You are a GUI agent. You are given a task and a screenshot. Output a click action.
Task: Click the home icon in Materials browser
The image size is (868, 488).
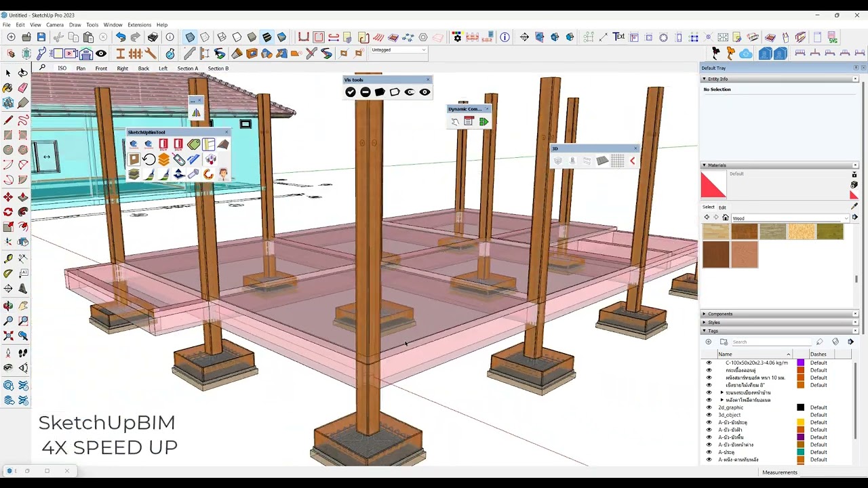point(726,218)
